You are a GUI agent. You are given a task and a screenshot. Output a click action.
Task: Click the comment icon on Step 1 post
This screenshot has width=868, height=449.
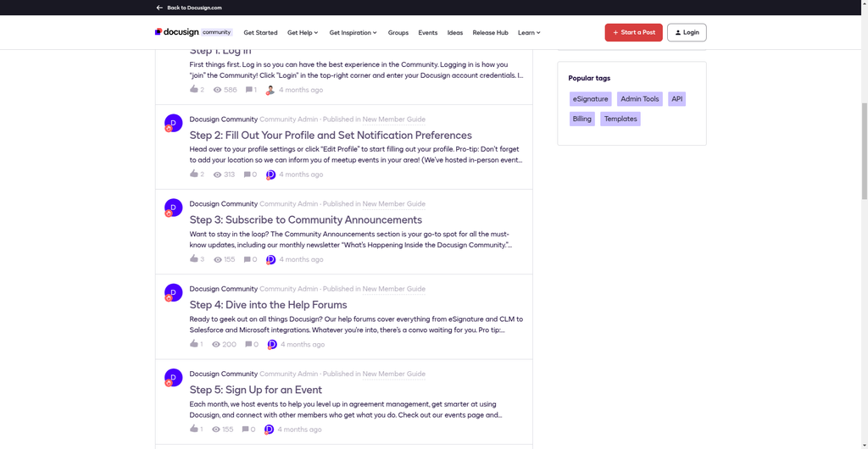249,90
